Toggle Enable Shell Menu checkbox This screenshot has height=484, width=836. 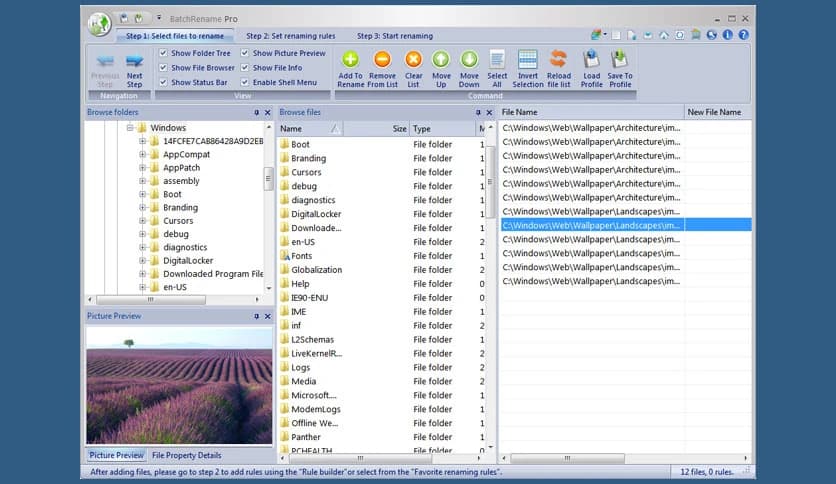245,82
